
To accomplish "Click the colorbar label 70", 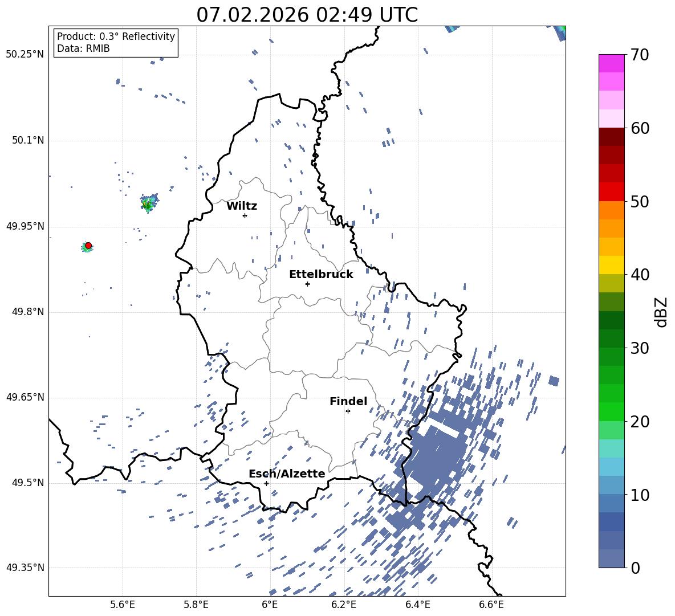I will (640, 55).
